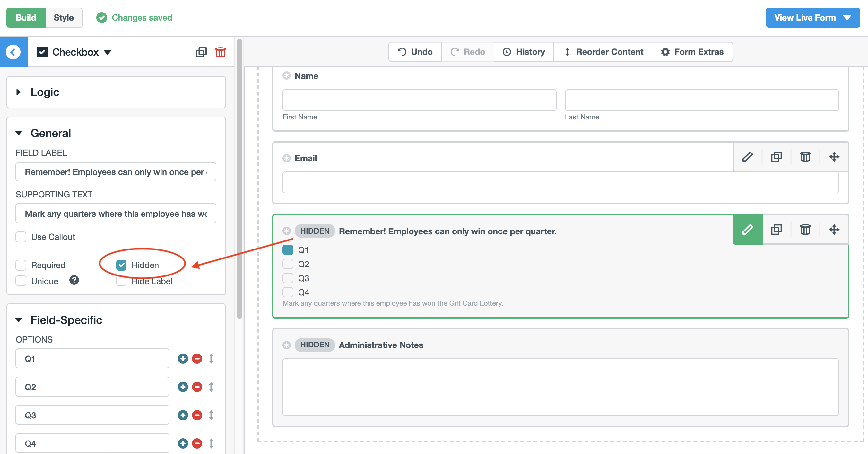This screenshot has height=454, width=868.
Task: Remove the Q2 option with minus icon
Action: [x=197, y=387]
